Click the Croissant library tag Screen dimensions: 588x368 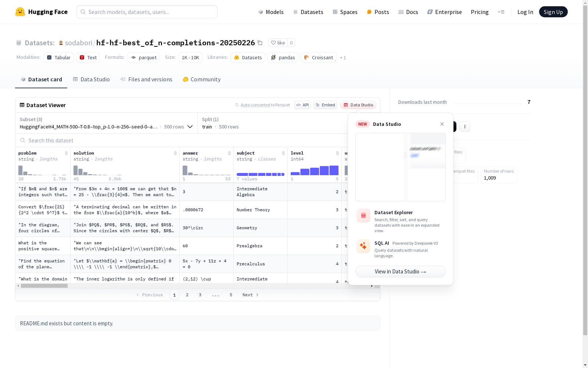pyautogui.click(x=319, y=57)
